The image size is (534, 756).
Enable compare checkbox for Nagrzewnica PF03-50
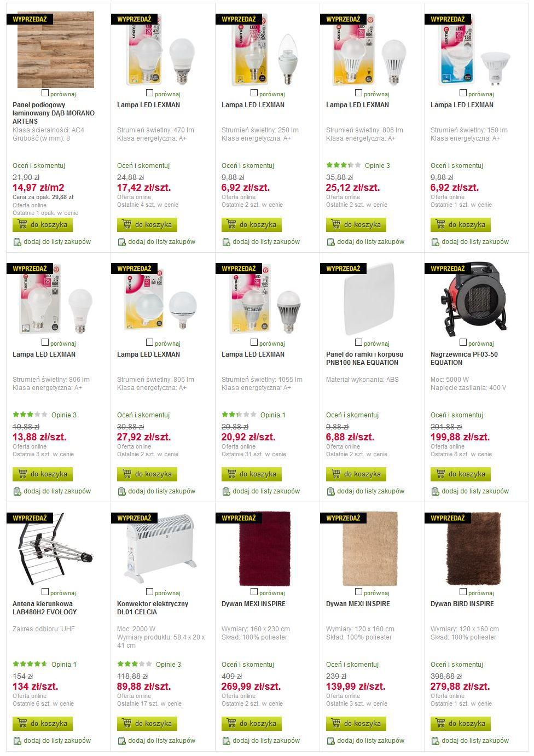tap(463, 342)
